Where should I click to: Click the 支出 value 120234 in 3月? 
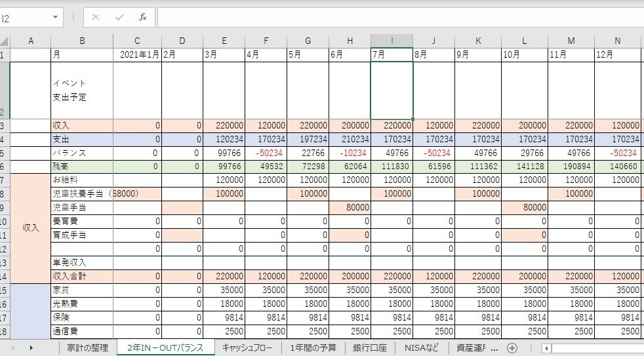[x=224, y=139]
